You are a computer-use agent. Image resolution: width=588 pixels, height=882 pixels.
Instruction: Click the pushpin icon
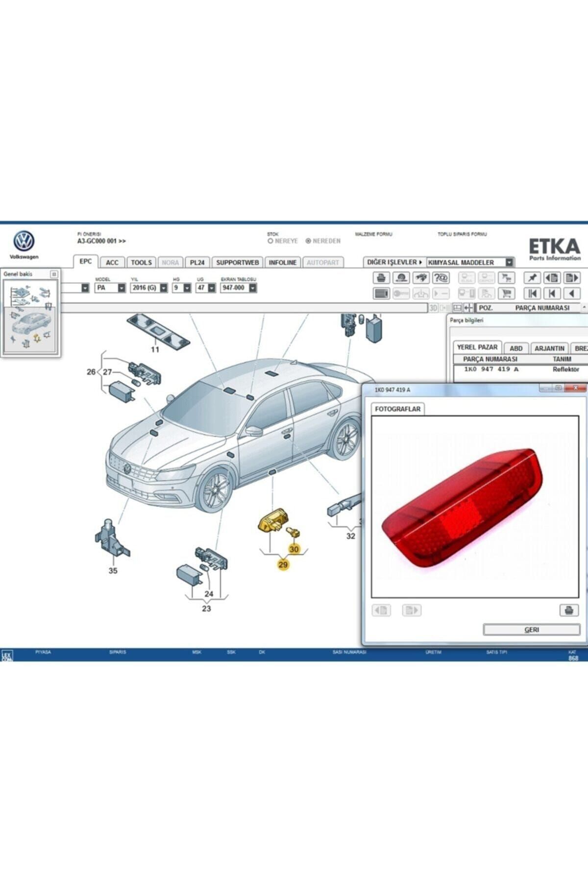pyautogui.click(x=532, y=278)
